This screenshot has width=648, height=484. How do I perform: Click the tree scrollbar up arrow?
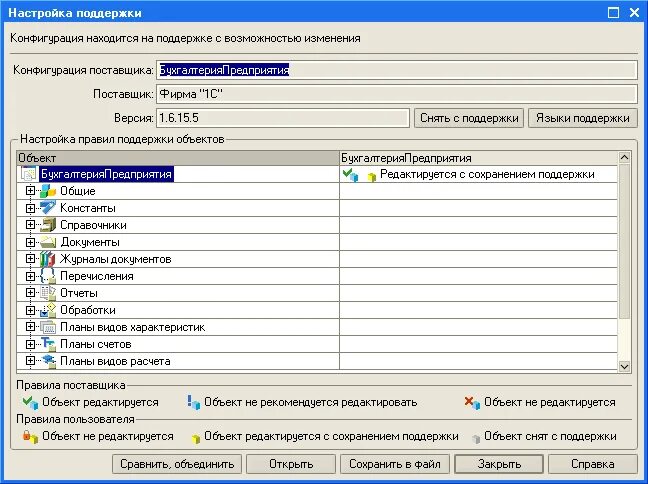point(624,157)
